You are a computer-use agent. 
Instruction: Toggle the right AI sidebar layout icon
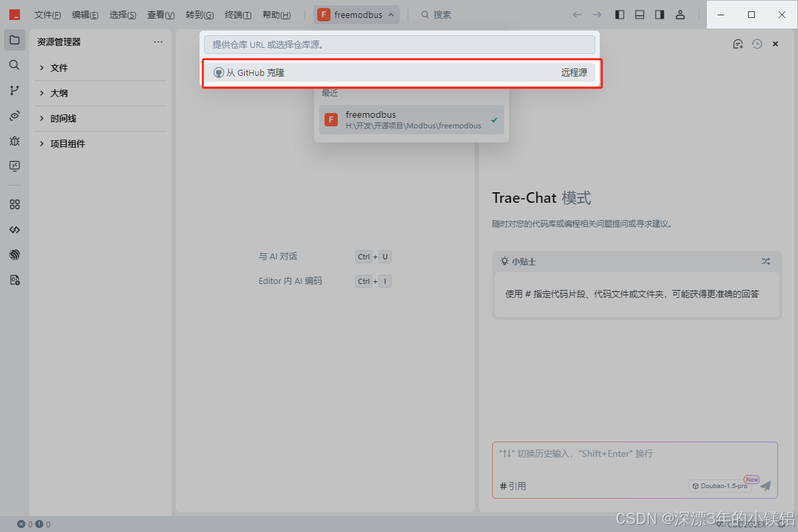pos(660,15)
